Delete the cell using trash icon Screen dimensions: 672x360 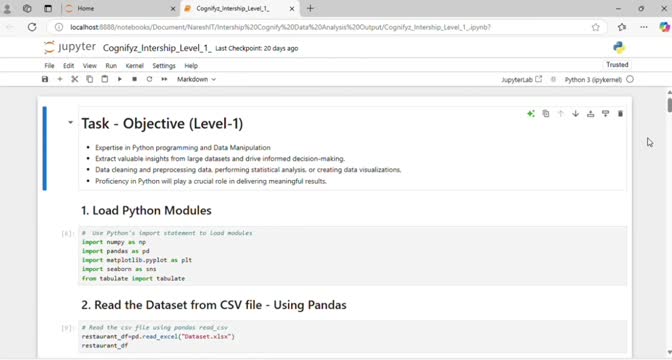(x=620, y=114)
